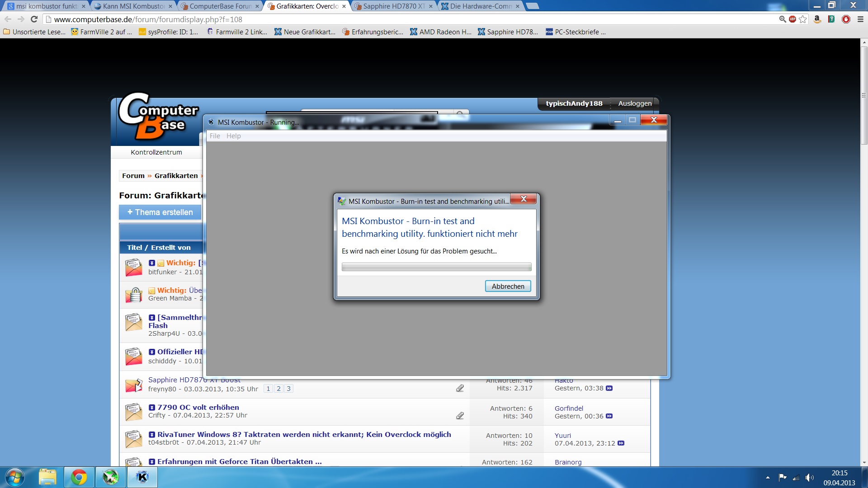Open MSI Kombustor taskbar icon
This screenshot has height=488, width=868.
point(142,477)
